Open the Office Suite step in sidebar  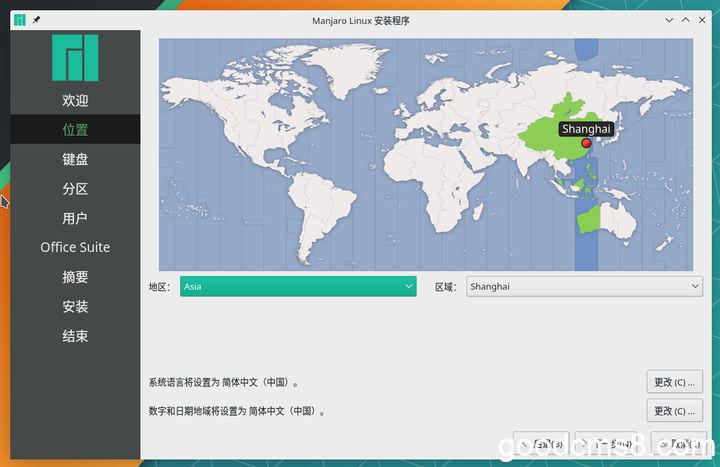tap(75, 248)
